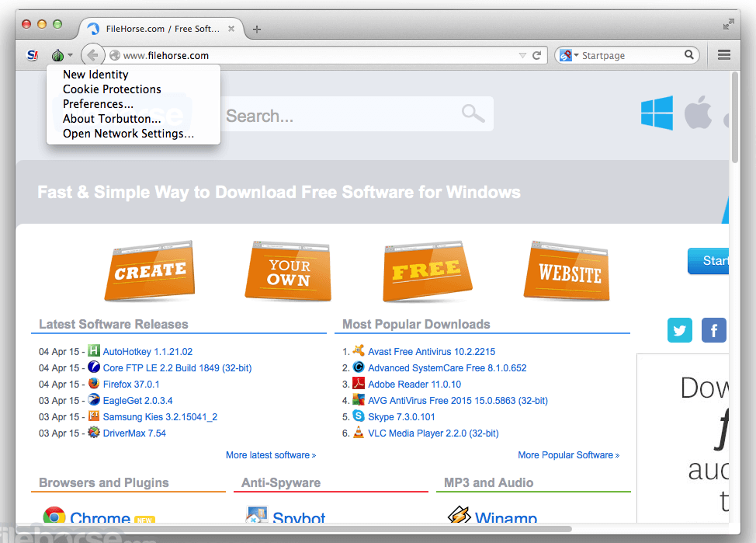Click the WEBSITE orange banner tile
Image resolution: width=756 pixels, height=543 pixels.
[x=567, y=271]
